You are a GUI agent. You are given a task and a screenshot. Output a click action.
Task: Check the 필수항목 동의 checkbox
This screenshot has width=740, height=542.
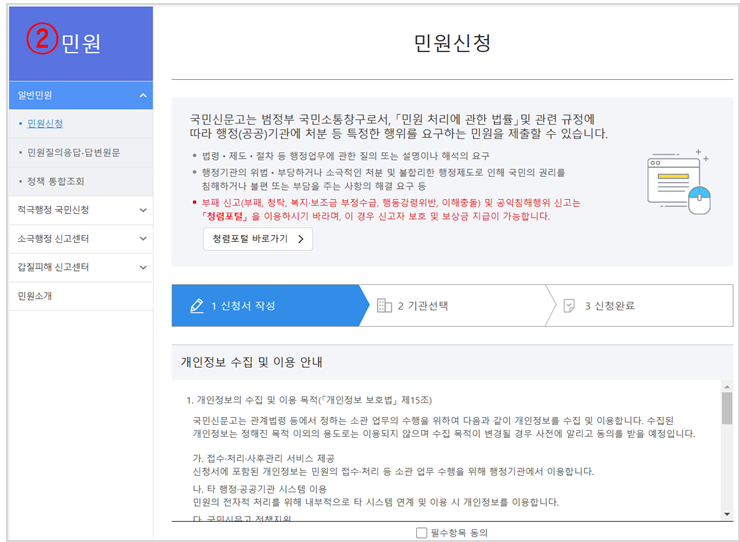point(421,533)
